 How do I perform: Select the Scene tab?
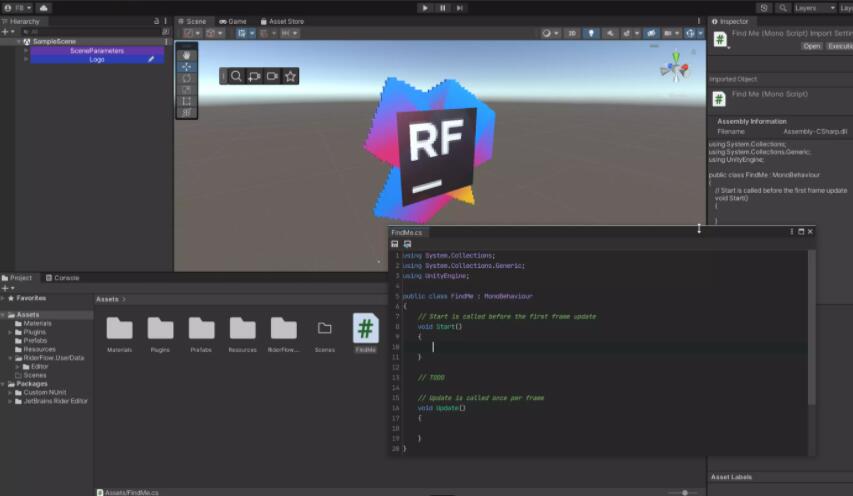coord(192,21)
